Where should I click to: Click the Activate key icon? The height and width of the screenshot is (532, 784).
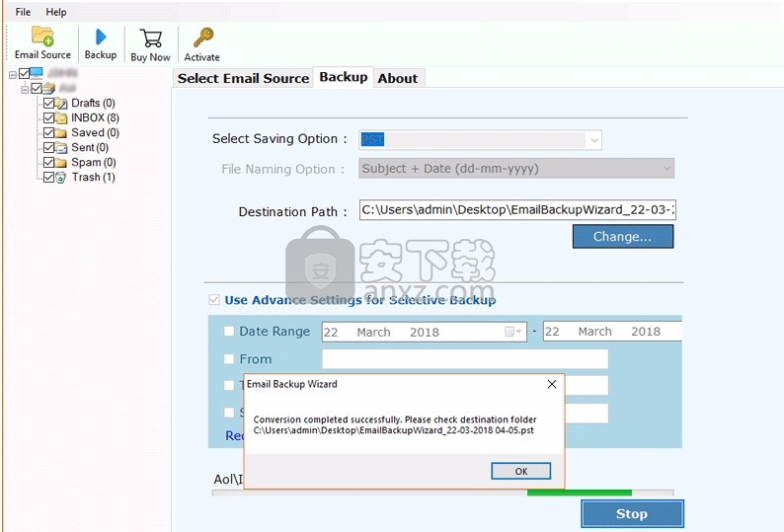coord(201,38)
